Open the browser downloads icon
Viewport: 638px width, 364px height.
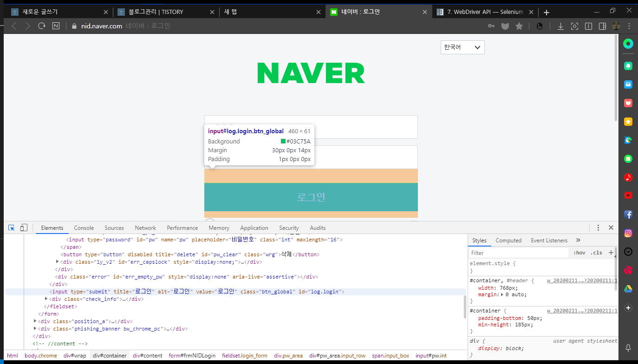(x=560, y=26)
